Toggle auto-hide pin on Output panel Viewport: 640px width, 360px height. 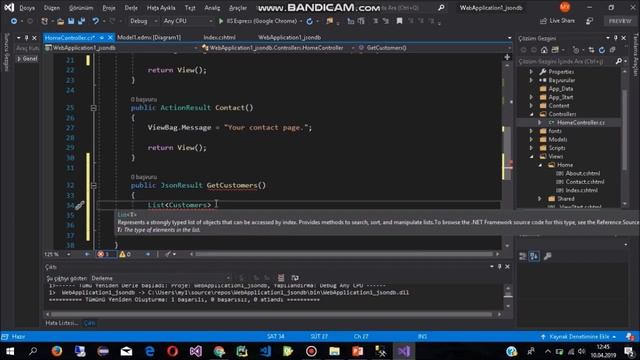[499, 267]
